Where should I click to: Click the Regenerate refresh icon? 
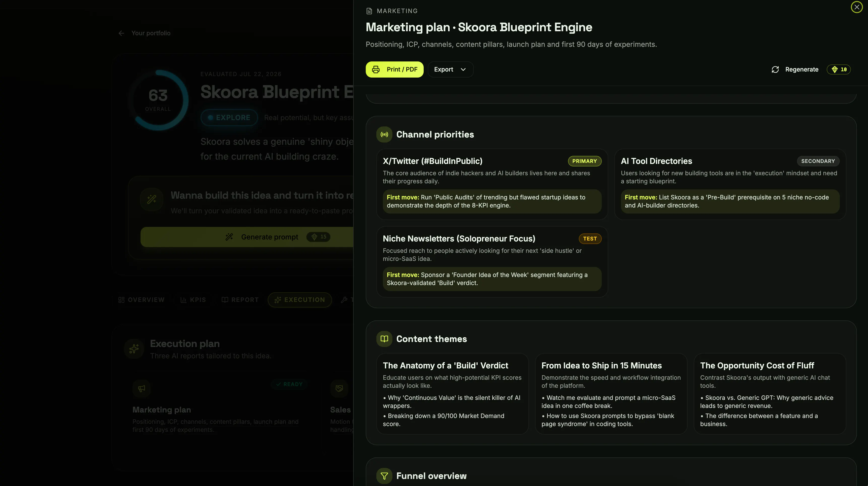click(775, 70)
